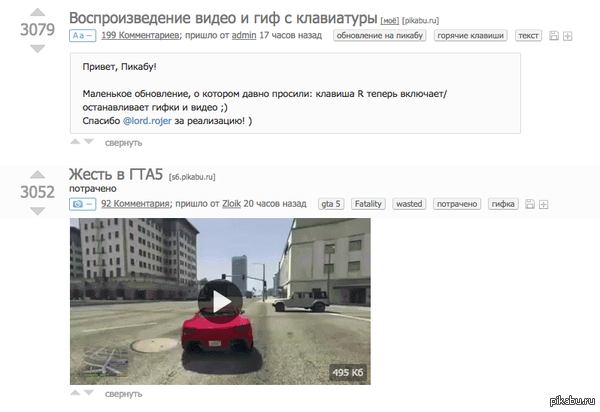Toggle the camera image collapse button
Image resolution: width=600 pixels, height=412 pixels.
pos(83,204)
